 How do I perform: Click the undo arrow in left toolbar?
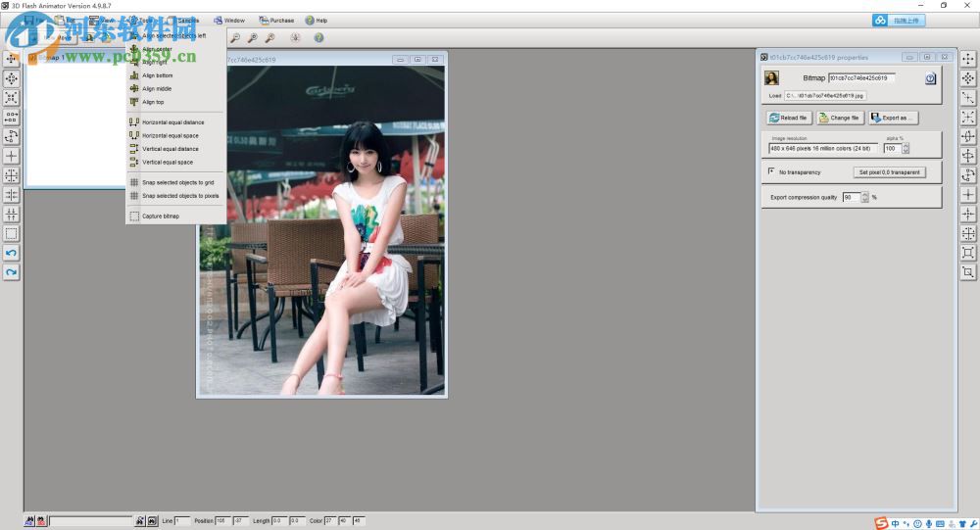11,253
